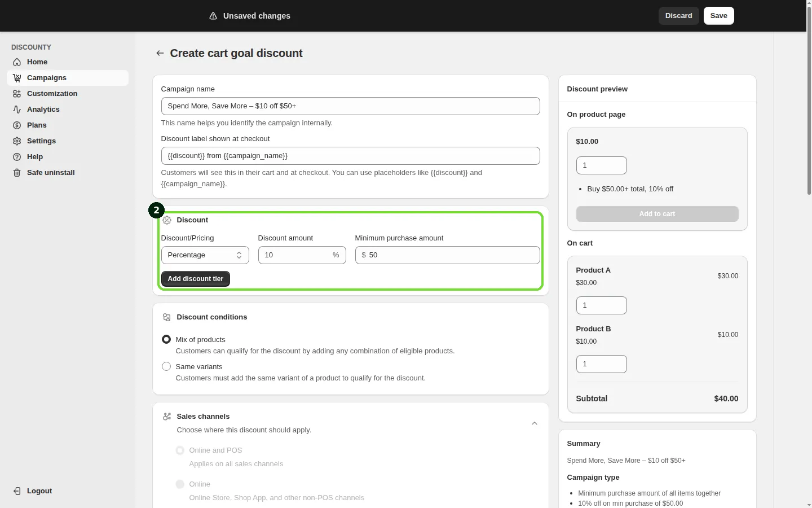Click 'Buy $50.00+ total, 10% off' text
Image resolution: width=812 pixels, height=508 pixels.
(x=630, y=189)
